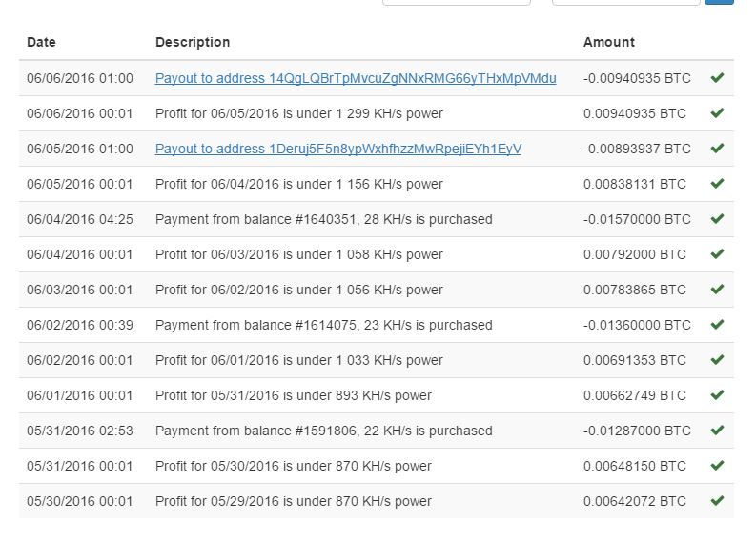Click checkmark for 06/06/2016 01:00 payout

coord(717,78)
